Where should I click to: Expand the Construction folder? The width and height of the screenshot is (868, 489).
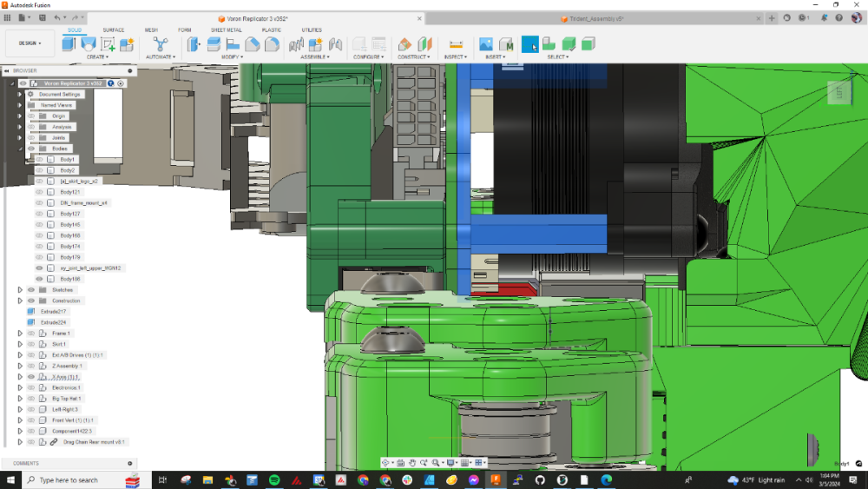pyautogui.click(x=20, y=301)
